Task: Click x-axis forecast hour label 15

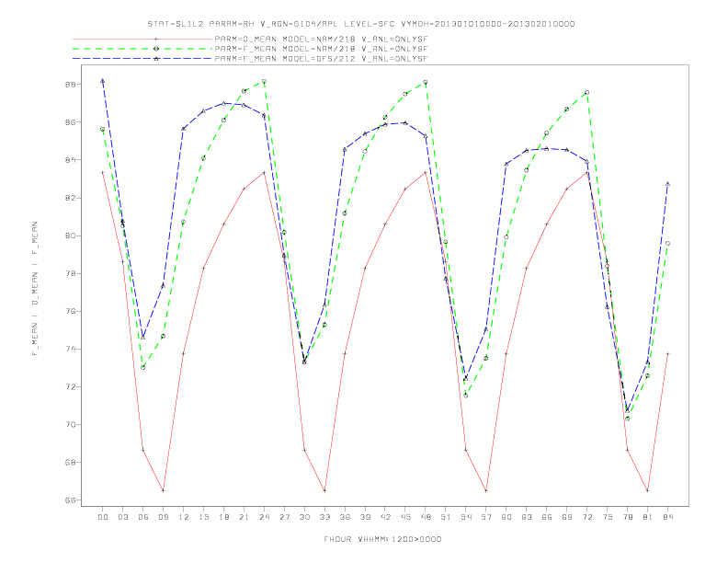Action: [203, 517]
